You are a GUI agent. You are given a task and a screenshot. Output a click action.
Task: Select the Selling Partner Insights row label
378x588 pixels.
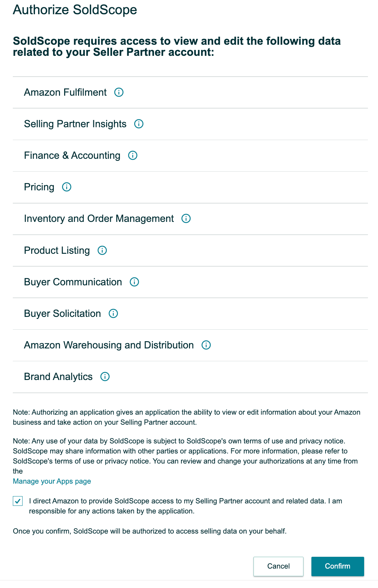tap(75, 124)
